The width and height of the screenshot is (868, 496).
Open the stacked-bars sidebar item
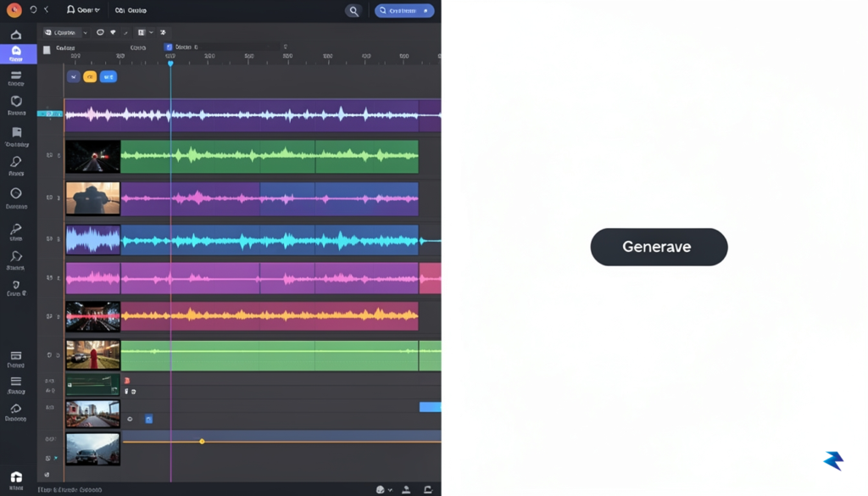[x=16, y=78]
